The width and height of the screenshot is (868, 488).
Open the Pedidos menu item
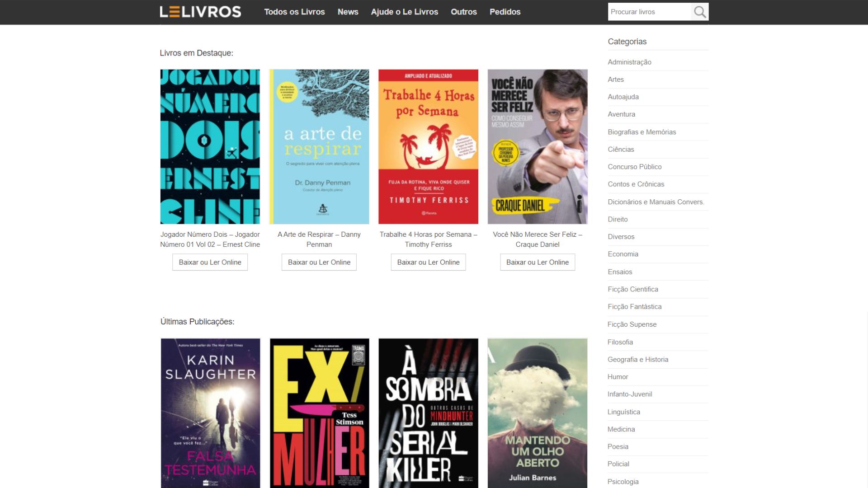pyautogui.click(x=505, y=12)
